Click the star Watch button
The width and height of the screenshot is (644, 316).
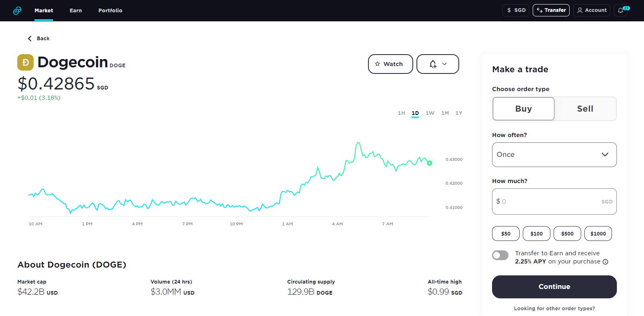point(390,64)
